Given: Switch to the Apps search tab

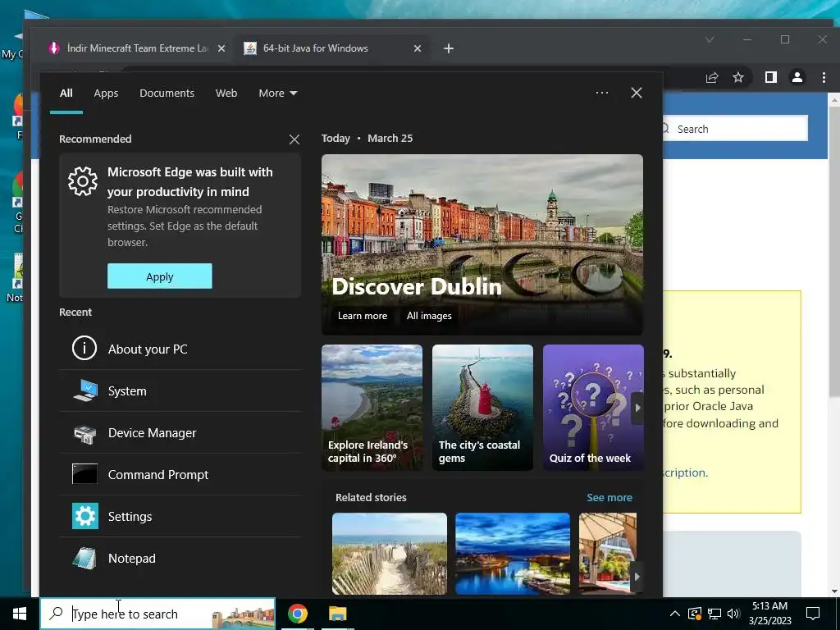Looking at the screenshot, I should click(x=106, y=94).
